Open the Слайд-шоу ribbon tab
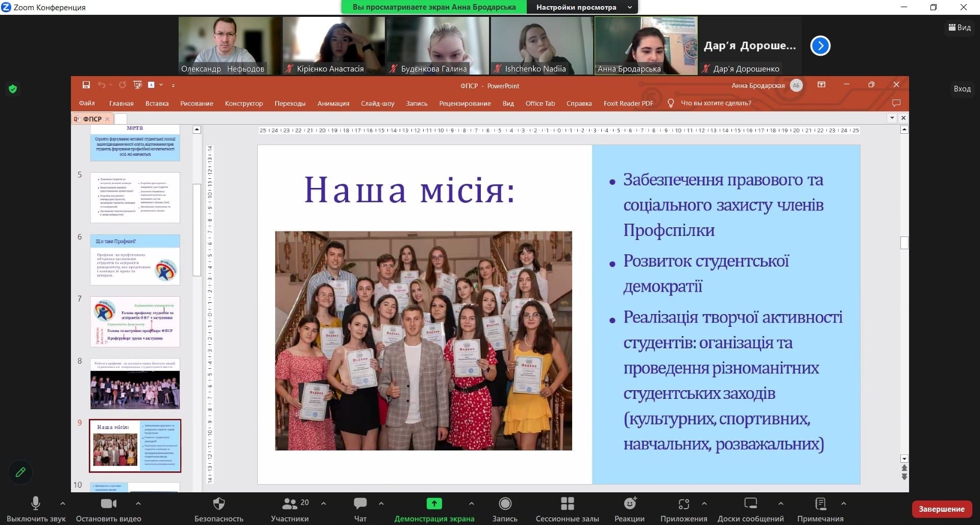Viewport: 980px width, 525px height. click(378, 103)
